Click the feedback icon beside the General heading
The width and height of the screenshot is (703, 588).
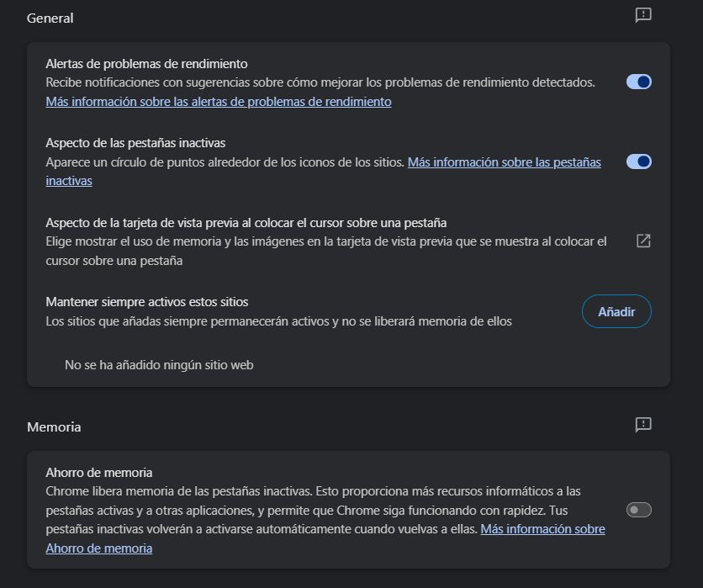tap(643, 15)
